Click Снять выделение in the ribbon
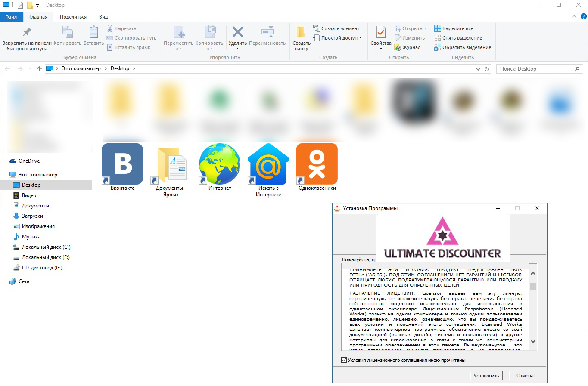Screen dimensions: 588x386 458,38
